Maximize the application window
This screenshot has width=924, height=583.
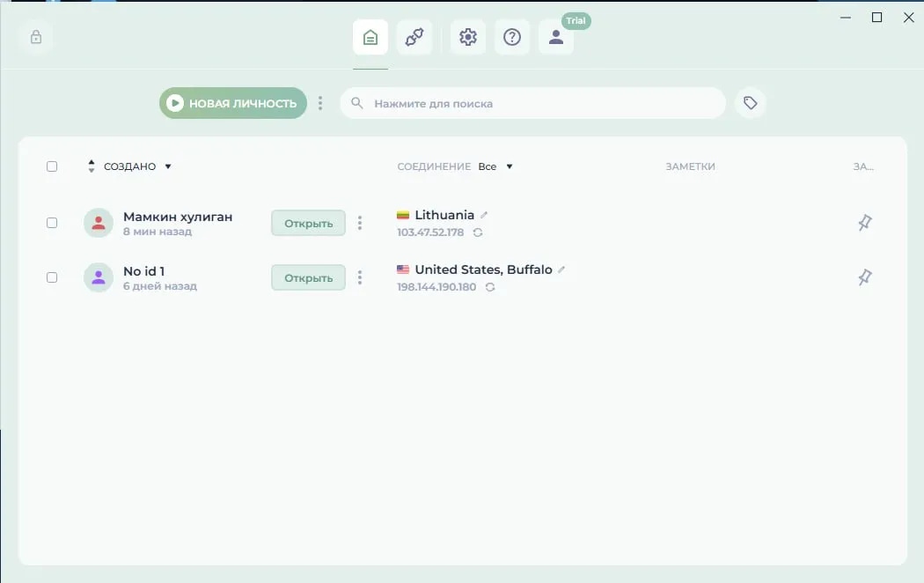876,18
